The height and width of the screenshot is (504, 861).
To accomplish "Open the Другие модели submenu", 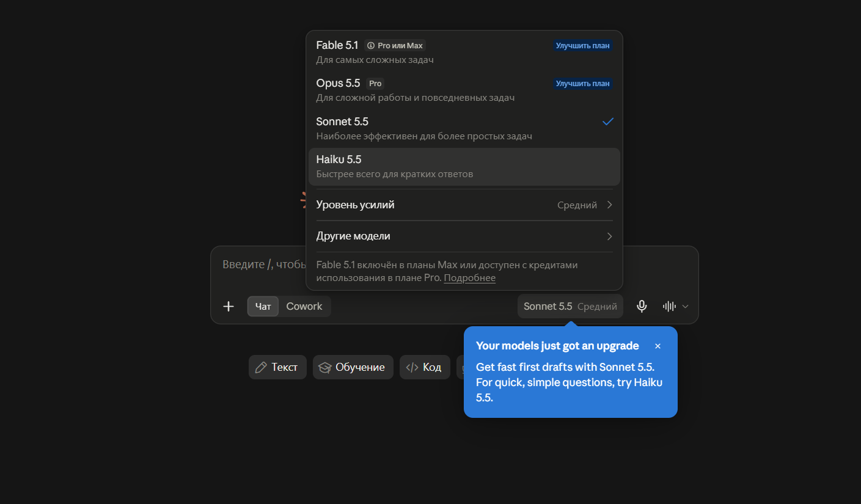I will pyautogui.click(x=464, y=236).
